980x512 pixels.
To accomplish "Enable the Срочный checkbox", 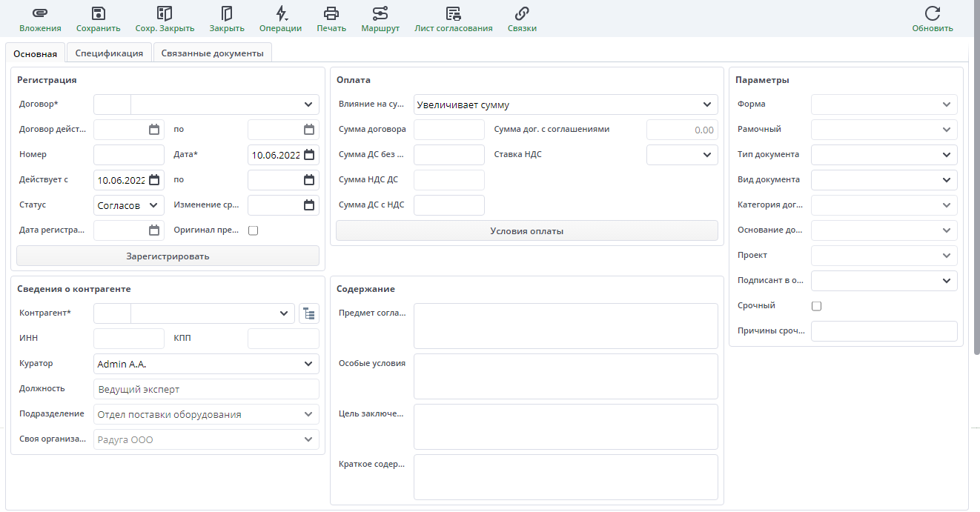I will pyautogui.click(x=817, y=306).
